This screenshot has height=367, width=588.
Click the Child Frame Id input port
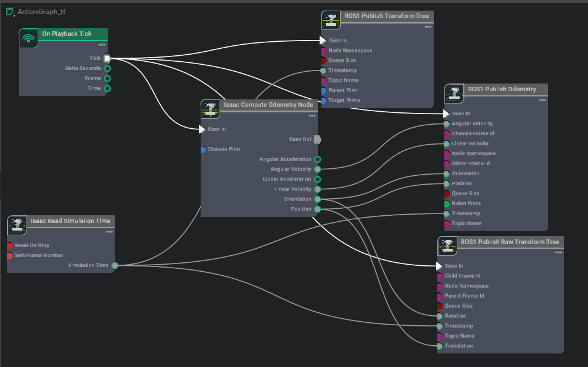click(x=440, y=276)
